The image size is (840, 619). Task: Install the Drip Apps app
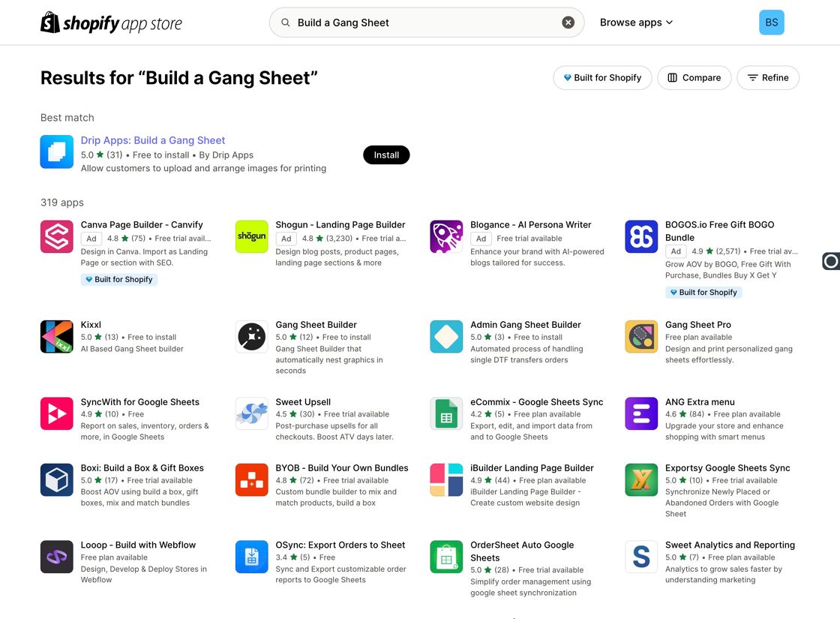[386, 155]
